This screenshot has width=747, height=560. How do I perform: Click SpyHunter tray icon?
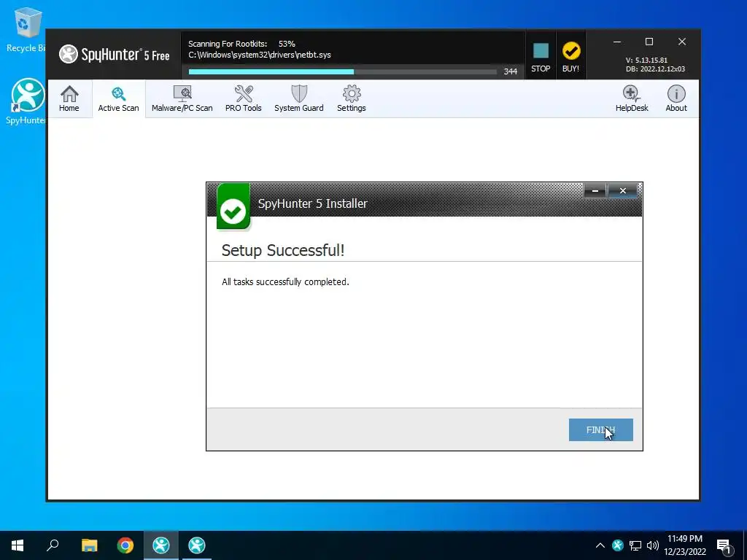click(x=618, y=545)
